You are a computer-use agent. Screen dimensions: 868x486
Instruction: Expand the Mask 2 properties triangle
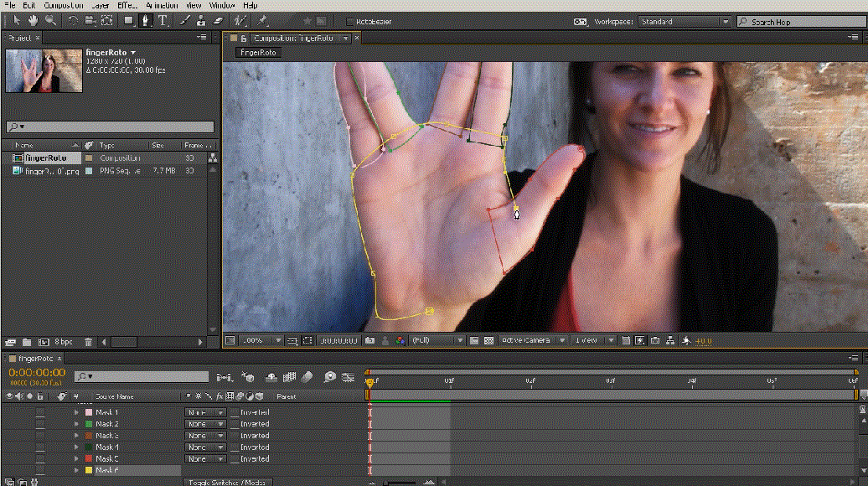[76, 424]
